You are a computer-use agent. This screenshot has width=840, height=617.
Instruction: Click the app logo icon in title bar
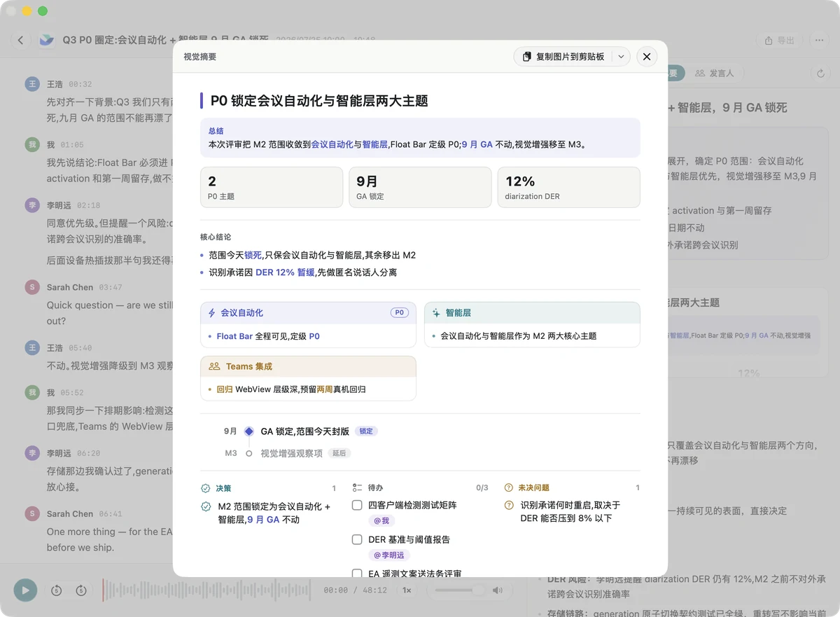46,41
